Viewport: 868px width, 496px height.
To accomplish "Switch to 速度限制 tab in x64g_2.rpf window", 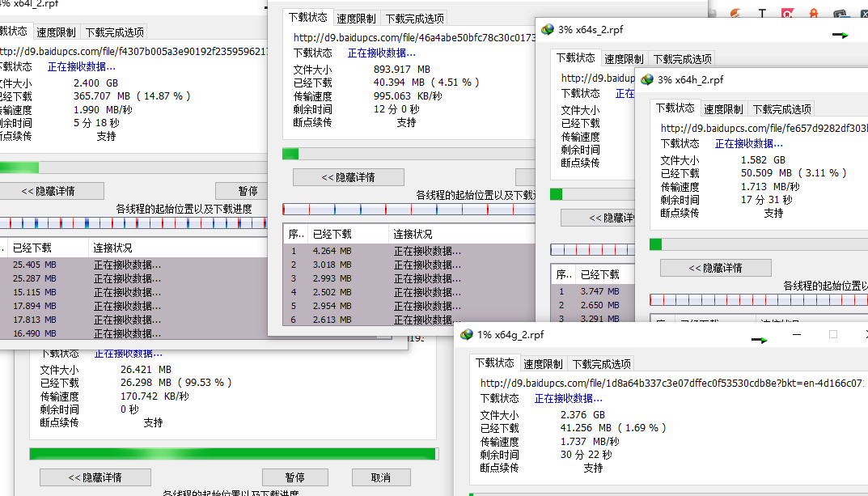I will [x=543, y=363].
